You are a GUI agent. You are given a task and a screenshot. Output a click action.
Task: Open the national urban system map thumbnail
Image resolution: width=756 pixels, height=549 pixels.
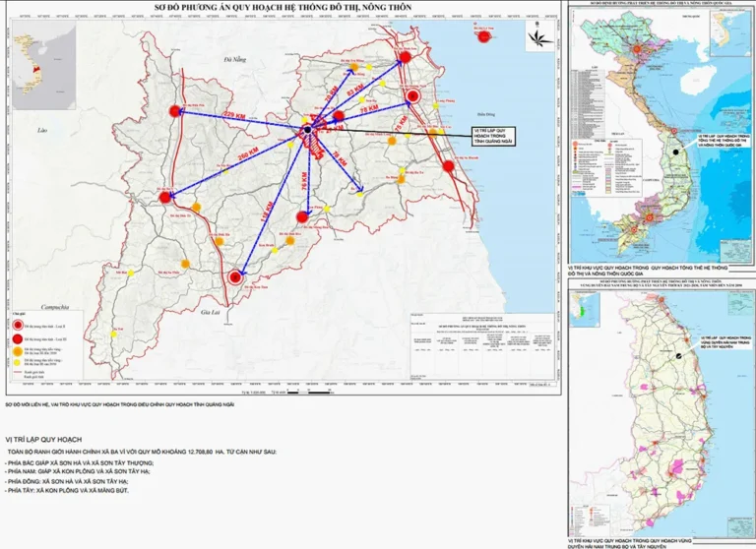click(661, 134)
